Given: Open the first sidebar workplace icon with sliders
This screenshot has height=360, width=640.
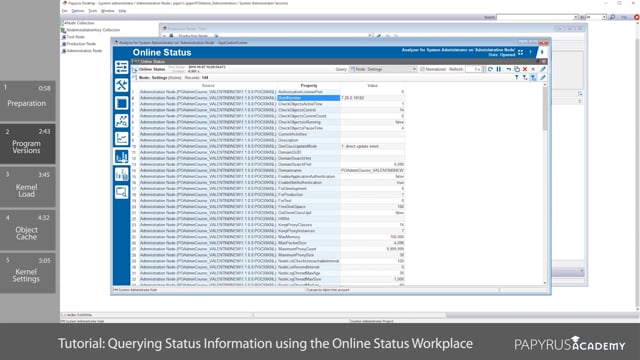Looking at the screenshot, I should coord(121,67).
